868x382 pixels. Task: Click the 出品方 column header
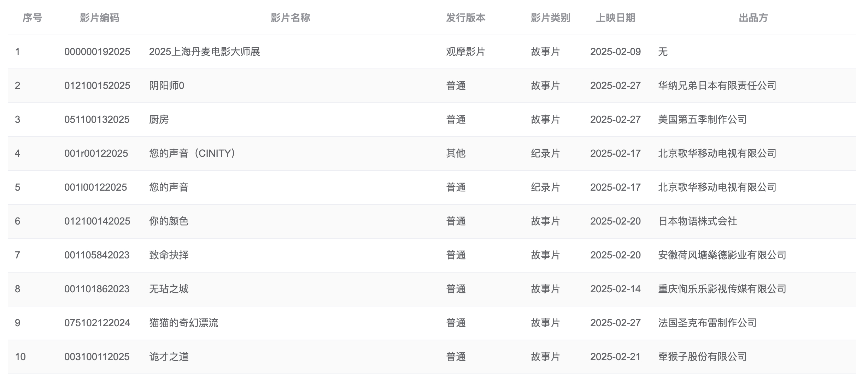coord(753,18)
